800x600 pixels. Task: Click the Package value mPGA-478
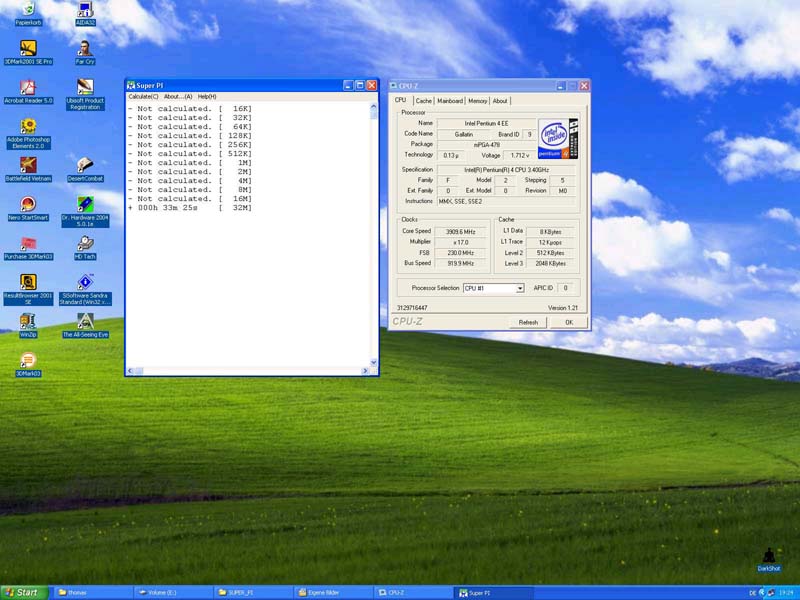click(486, 145)
